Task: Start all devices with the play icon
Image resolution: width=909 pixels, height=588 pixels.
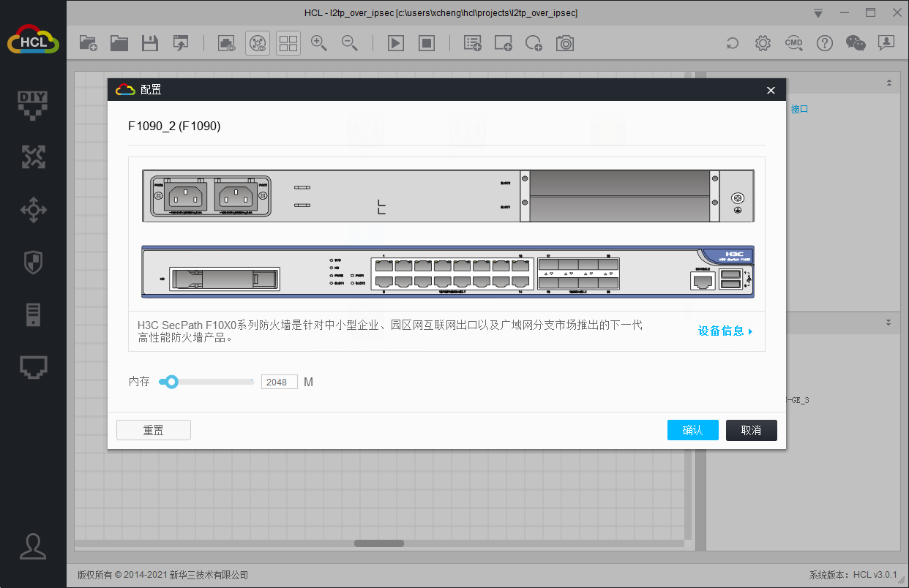Action: [396, 43]
